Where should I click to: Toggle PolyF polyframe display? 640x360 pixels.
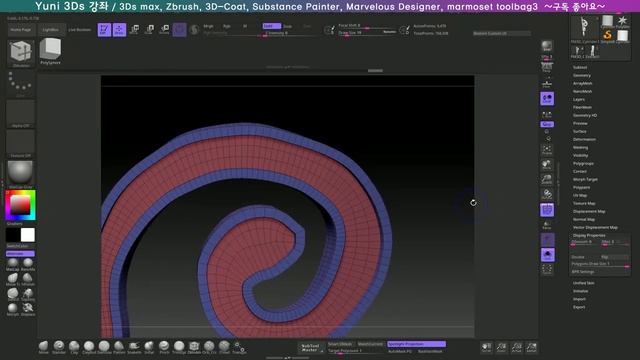pos(547,210)
